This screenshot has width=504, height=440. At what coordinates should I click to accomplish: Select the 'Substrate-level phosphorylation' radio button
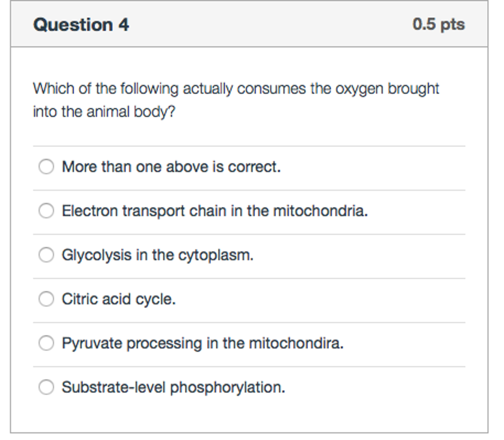(x=47, y=387)
